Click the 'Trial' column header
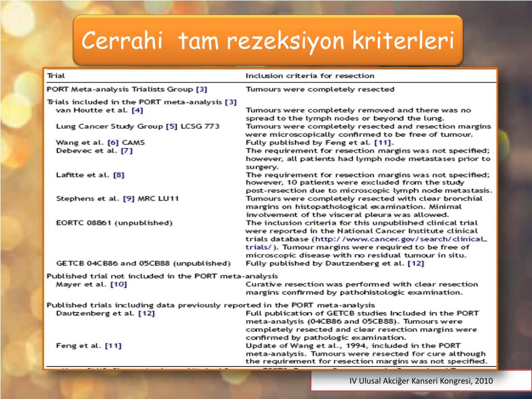 [x=56, y=76]
